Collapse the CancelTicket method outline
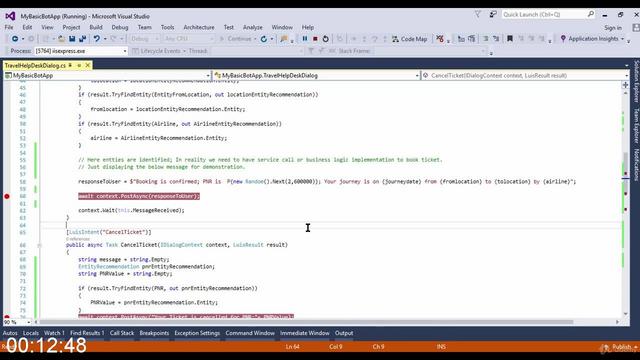 [x=40, y=245]
